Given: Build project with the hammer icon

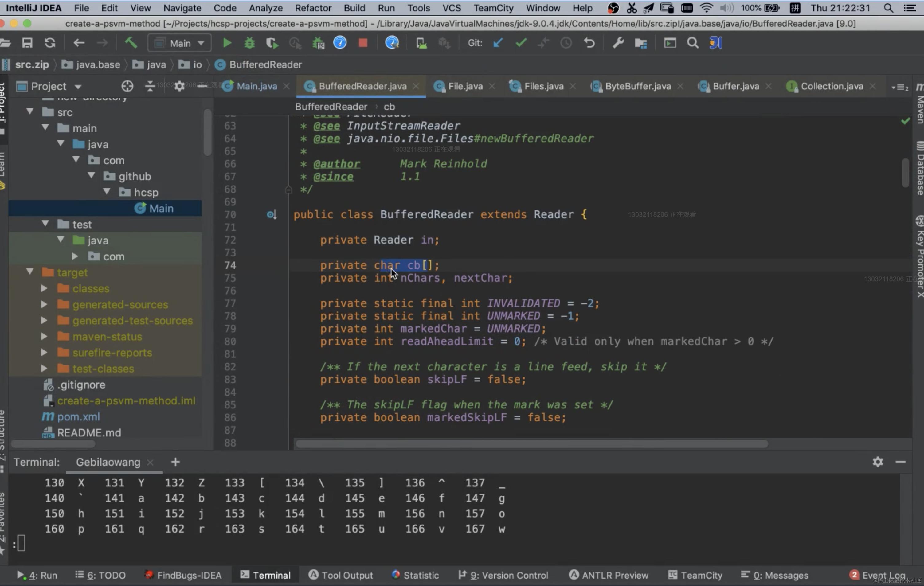Looking at the screenshot, I should (131, 43).
